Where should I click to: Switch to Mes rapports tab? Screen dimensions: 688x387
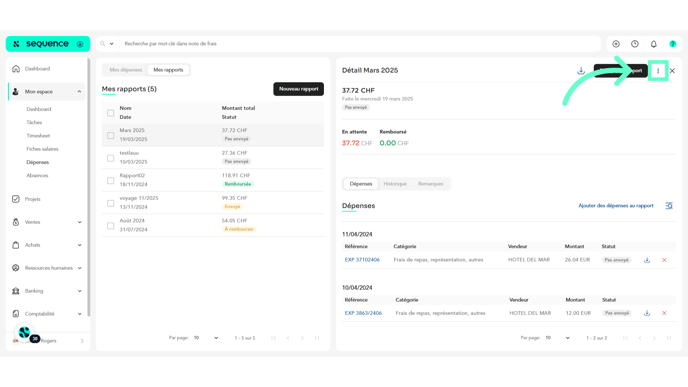[168, 70]
